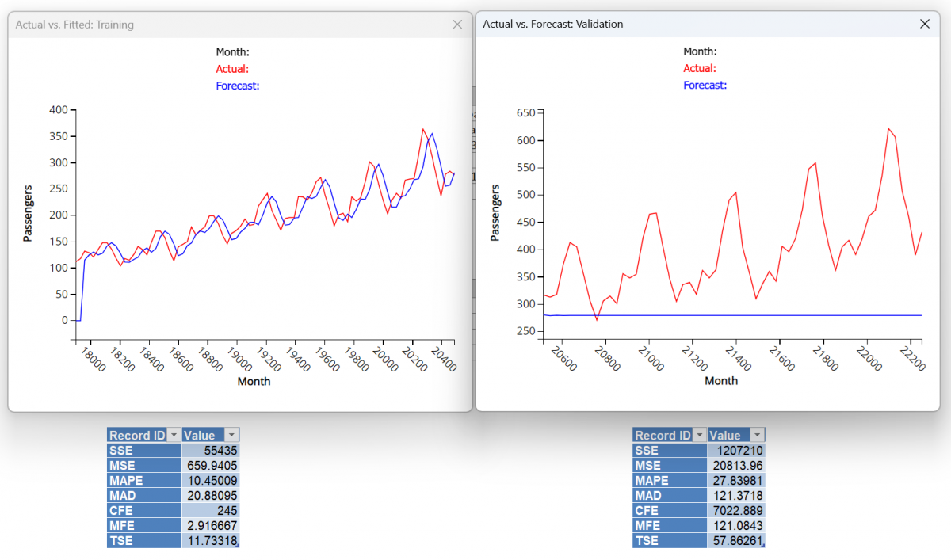Screen dimensions: 951x560
Task: Click blue Forecast legend label in Validation chart
Action: click(x=705, y=85)
